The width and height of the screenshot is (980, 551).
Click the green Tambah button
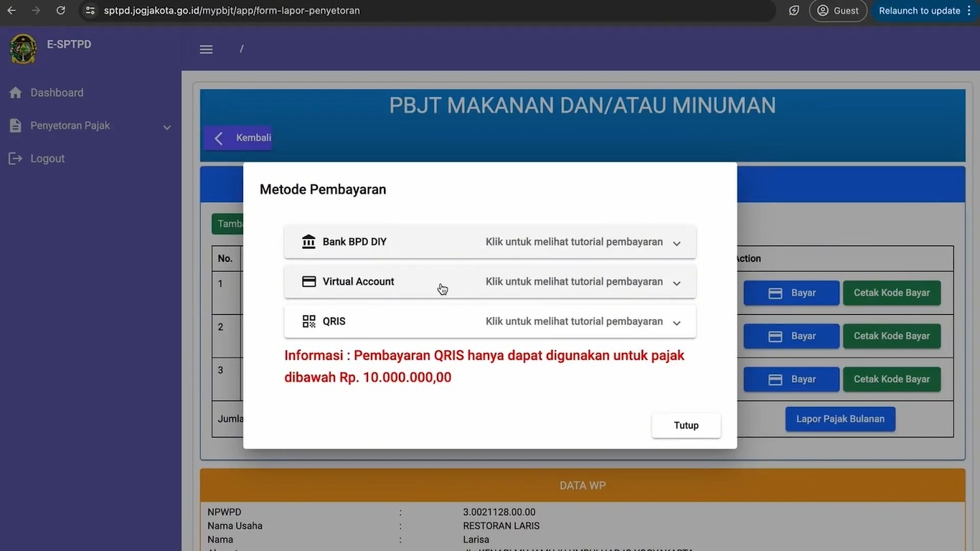228,224
